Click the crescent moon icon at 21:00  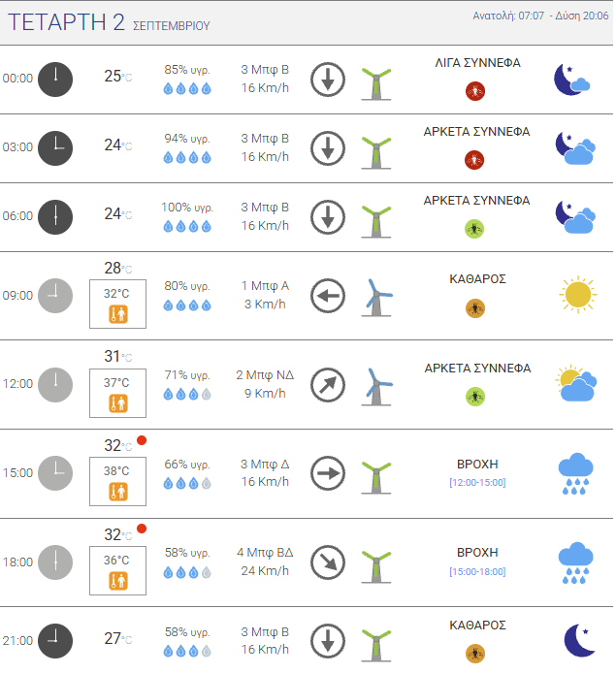point(579,640)
